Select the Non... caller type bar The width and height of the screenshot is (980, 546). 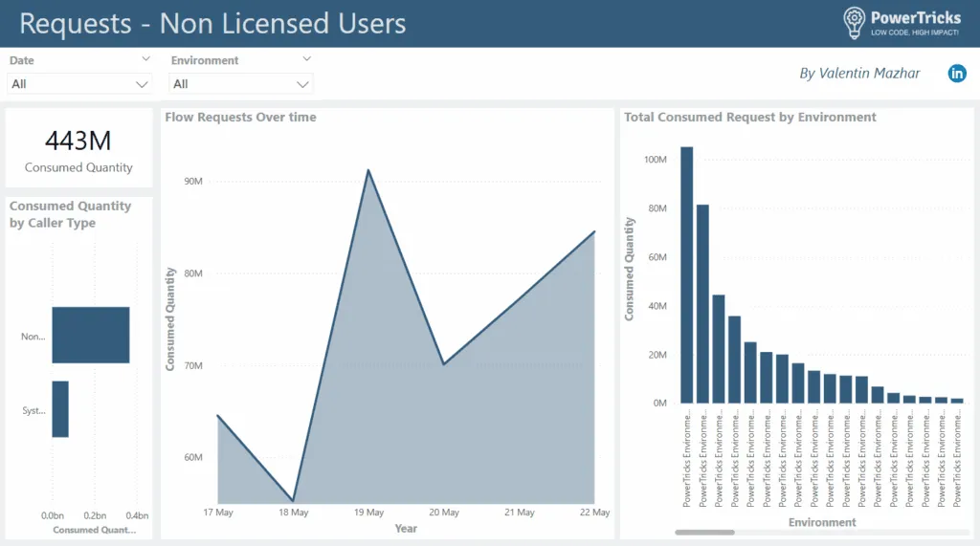click(91, 335)
